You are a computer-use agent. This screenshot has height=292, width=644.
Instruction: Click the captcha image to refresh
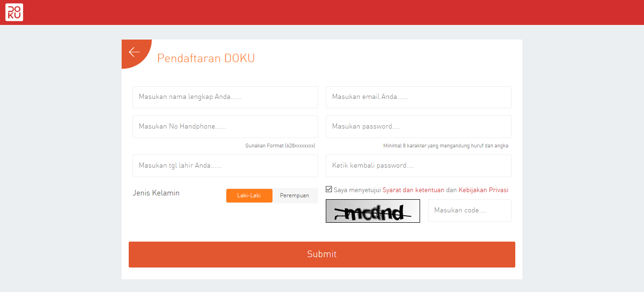(373, 211)
